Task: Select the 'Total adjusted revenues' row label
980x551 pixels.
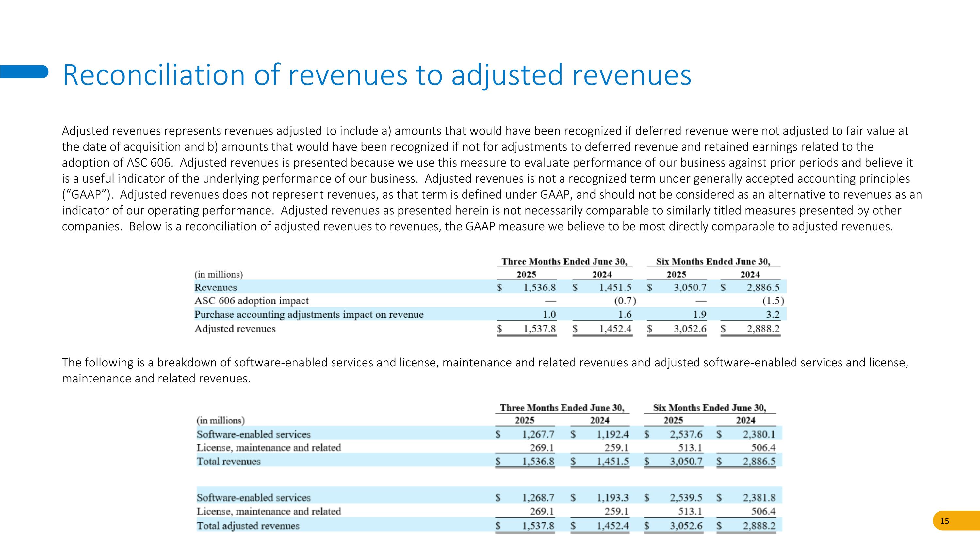Action: click(x=248, y=526)
